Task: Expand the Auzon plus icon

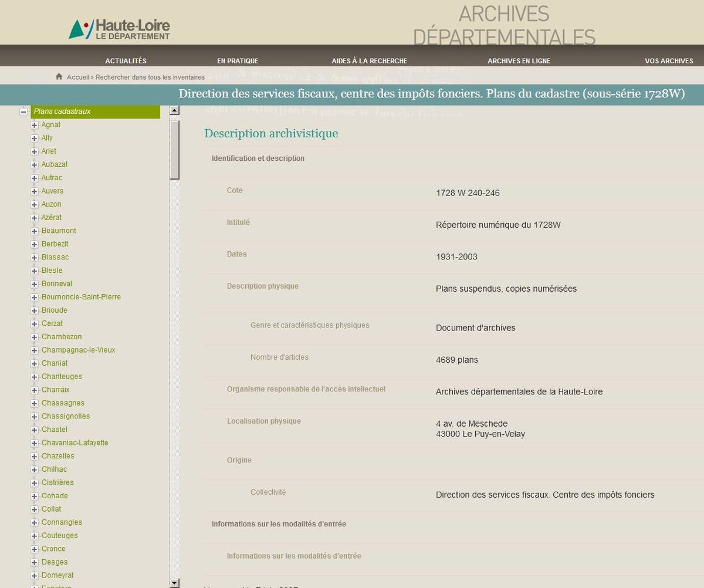Action: 34,204
